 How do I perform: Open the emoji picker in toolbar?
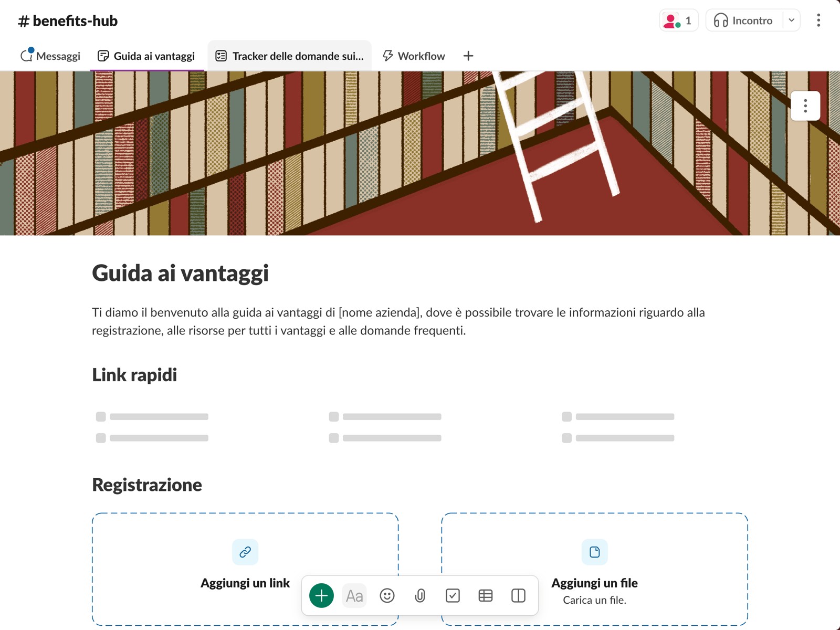[x=387, y=595]
